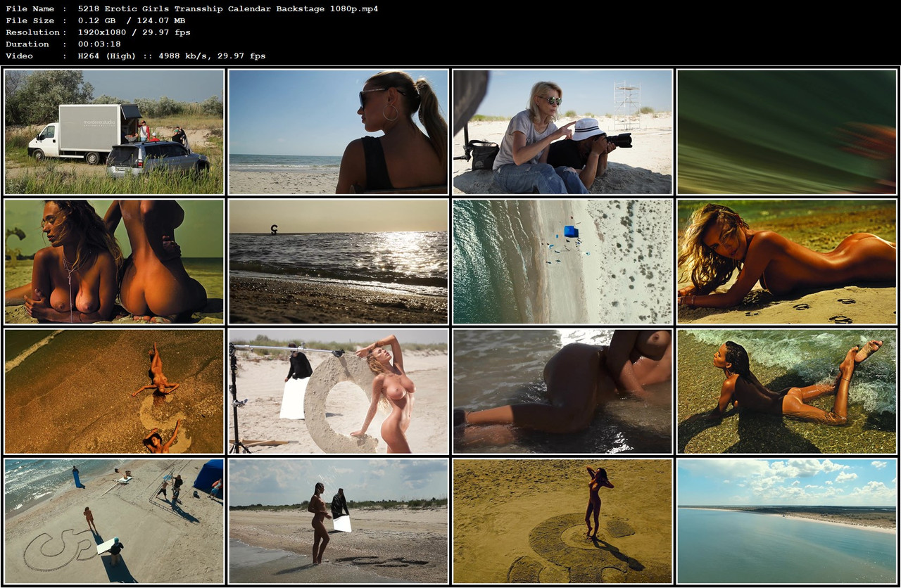Click the file size value '0.12 GB / 124.07 MB'

pos(132,20)
